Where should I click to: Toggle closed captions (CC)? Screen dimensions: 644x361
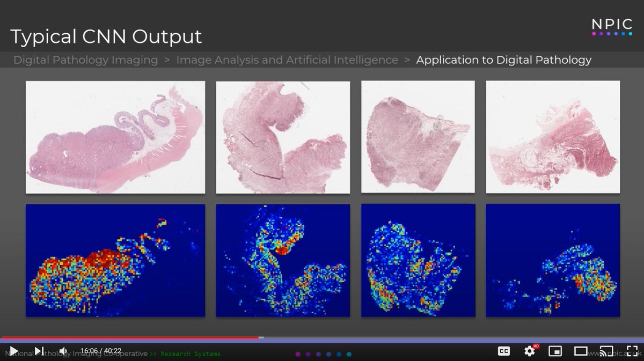[x=503, y=351]
